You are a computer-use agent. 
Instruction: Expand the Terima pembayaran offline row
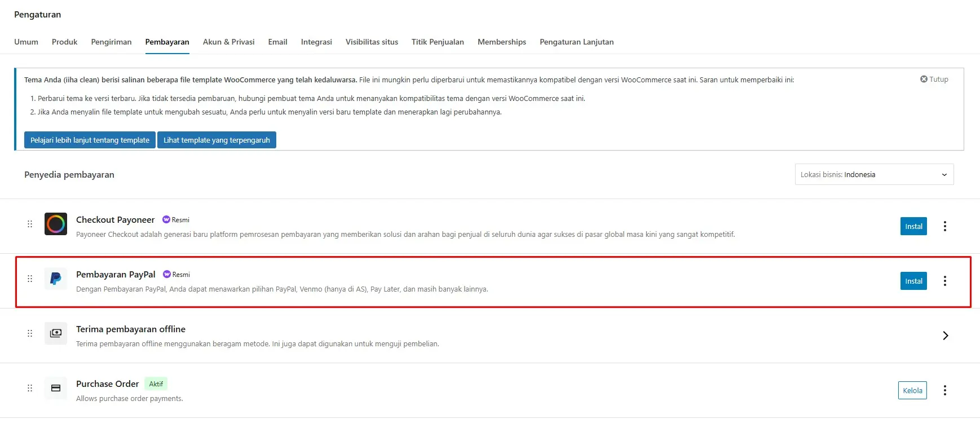tap(946, 335)
